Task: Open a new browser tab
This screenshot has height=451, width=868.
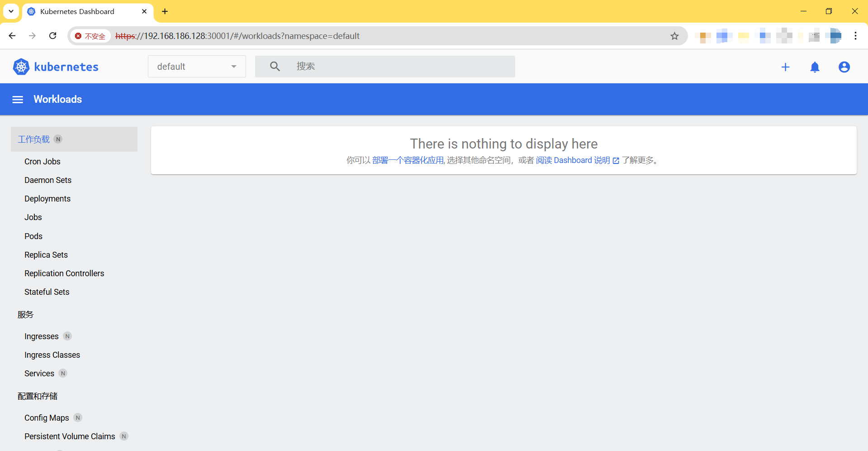Action: tap(165, 11)
